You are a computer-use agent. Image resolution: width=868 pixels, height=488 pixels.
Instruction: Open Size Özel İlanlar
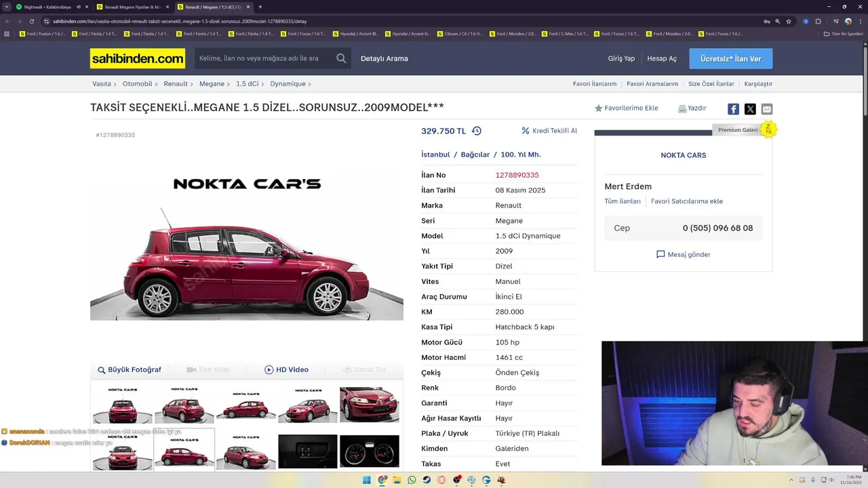coord(711,84)
